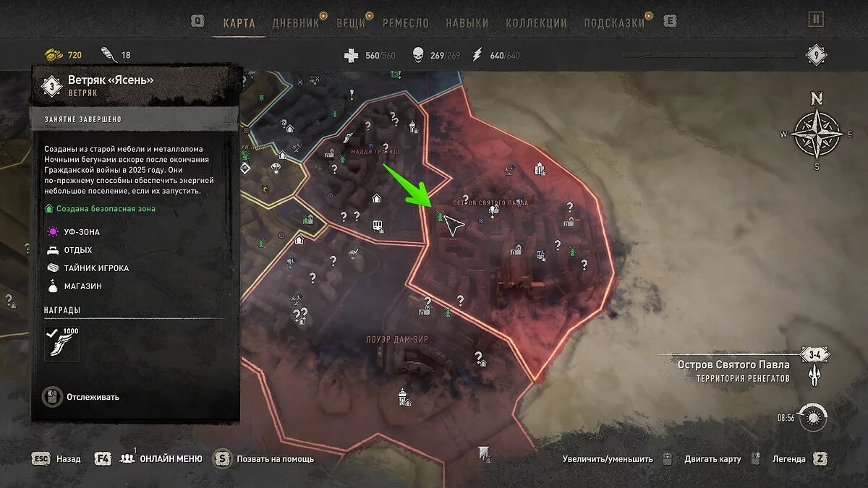Image resolution: width=868 pixels, height=488 pixels.
Task: Click the day-night time indicator
Action: (814, 417)
